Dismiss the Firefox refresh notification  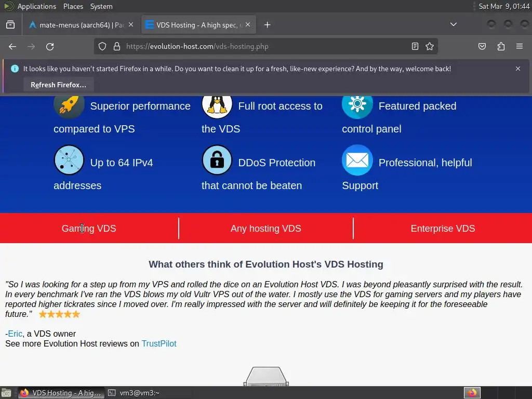[x=518, y=69]
